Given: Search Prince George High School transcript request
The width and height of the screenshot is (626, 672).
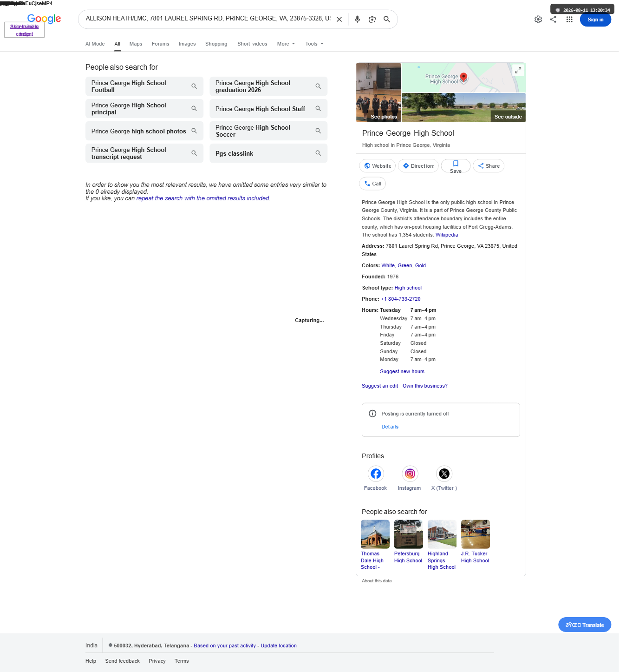Looking at the screenshot, I should click(x=144, y=153).
